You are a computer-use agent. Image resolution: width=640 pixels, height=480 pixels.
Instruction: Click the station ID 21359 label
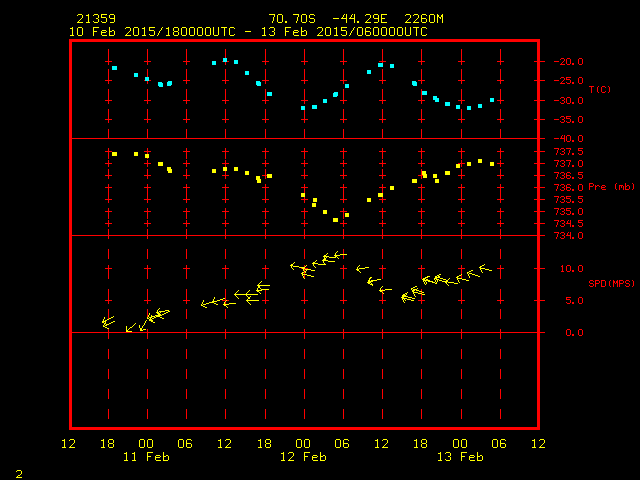96,19
